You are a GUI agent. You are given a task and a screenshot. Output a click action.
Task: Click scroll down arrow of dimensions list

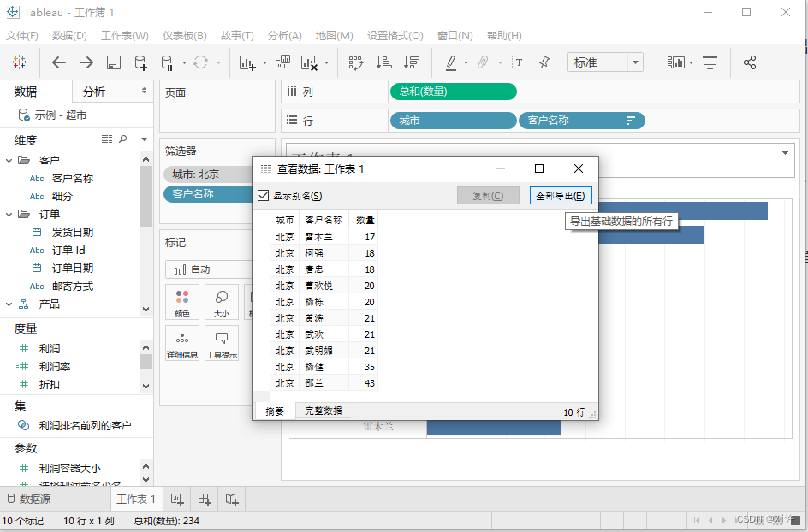[146, 310]
